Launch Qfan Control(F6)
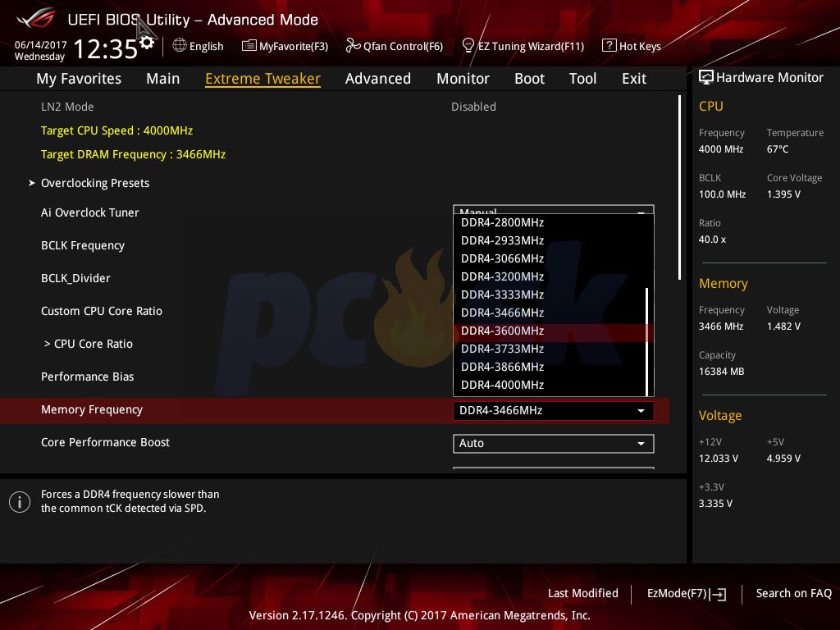 point(395,46)
